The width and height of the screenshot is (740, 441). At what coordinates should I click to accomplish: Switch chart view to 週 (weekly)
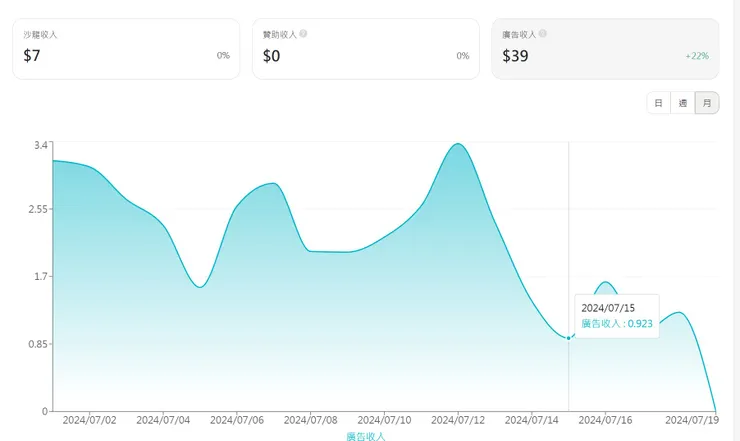click(682, 103)
